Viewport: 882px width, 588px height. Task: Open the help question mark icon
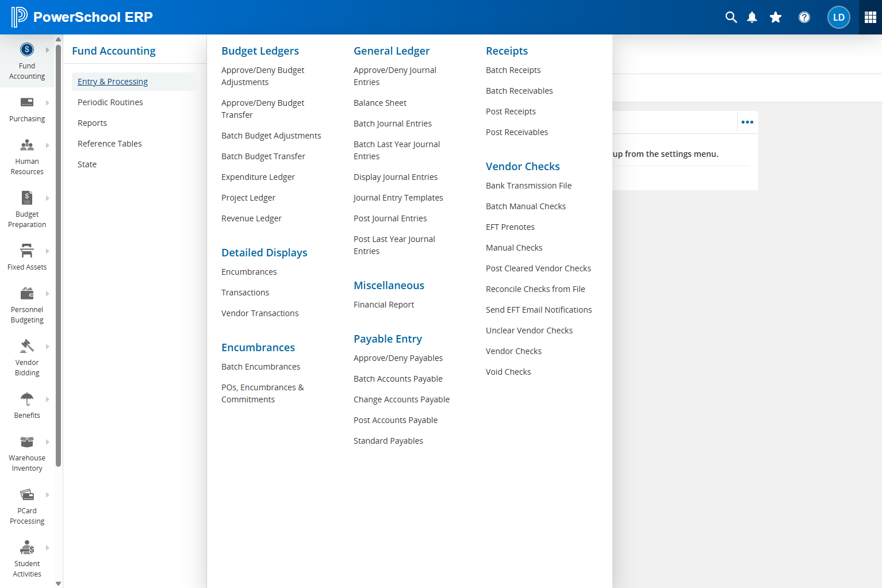click(804, 17)
